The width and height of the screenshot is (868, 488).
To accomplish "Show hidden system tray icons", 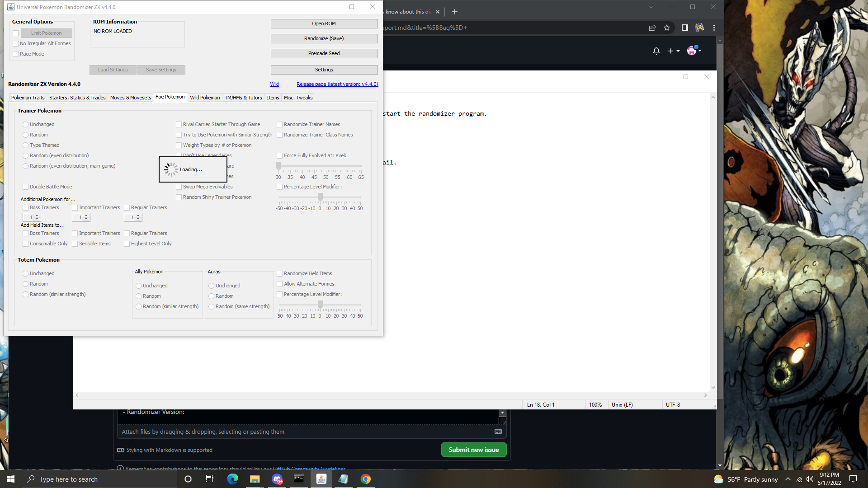I will tap(788, 479).
